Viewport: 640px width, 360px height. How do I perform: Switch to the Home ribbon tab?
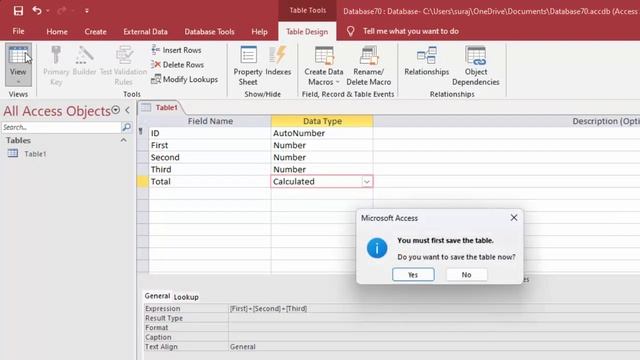57,31
